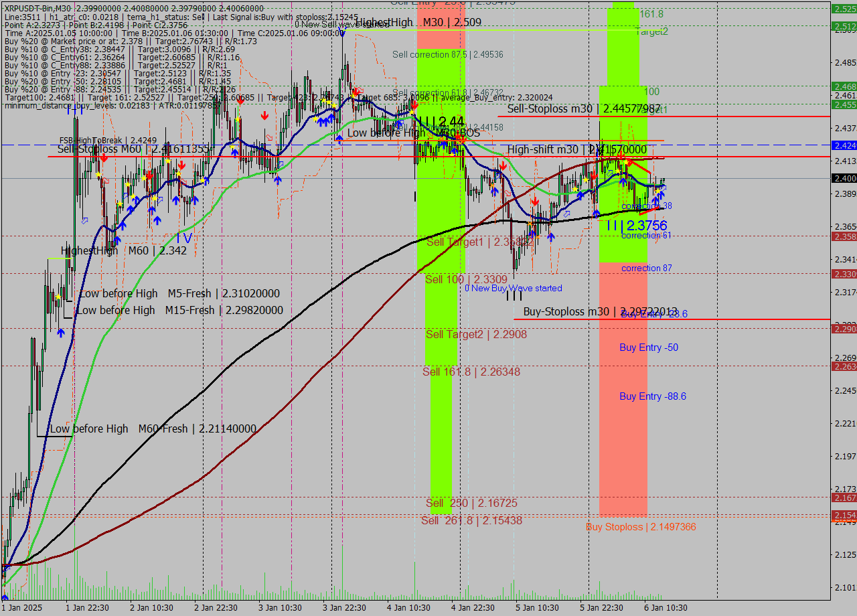Click the 'Sell 261.8 | 2.15438' label
This screenshot has width=857, height=616.
(471, 520)
